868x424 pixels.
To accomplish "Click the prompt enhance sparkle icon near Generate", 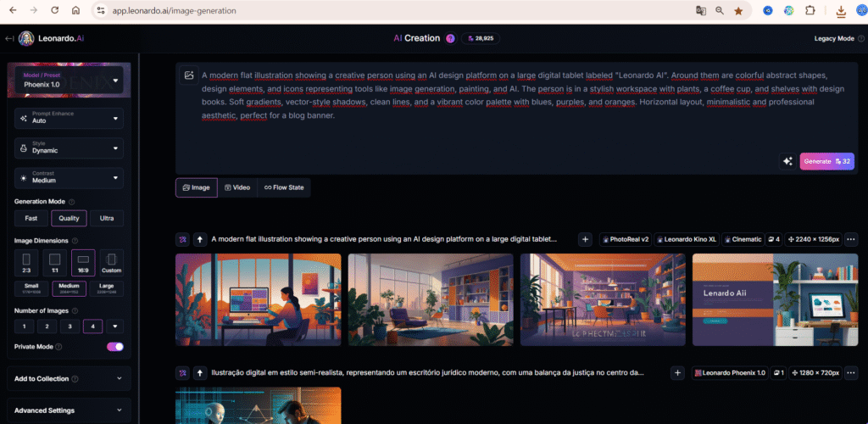I will tap(787, 161).
